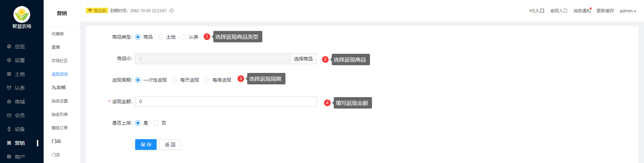Click the 选择商品 button
Screen dimensions: 644x163
point(303,59)
